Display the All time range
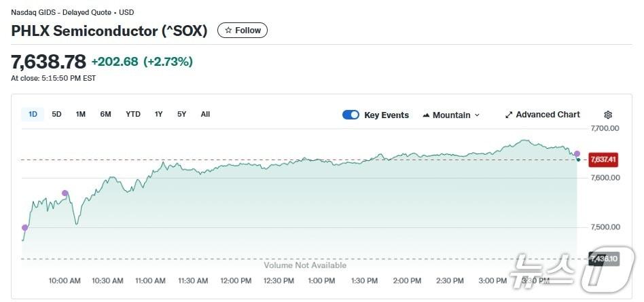644x302 pixels. tap(205, 114)
